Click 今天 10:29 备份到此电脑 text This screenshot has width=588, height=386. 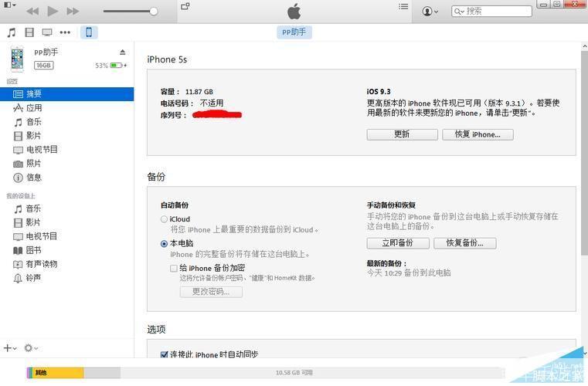coord(409,273)
